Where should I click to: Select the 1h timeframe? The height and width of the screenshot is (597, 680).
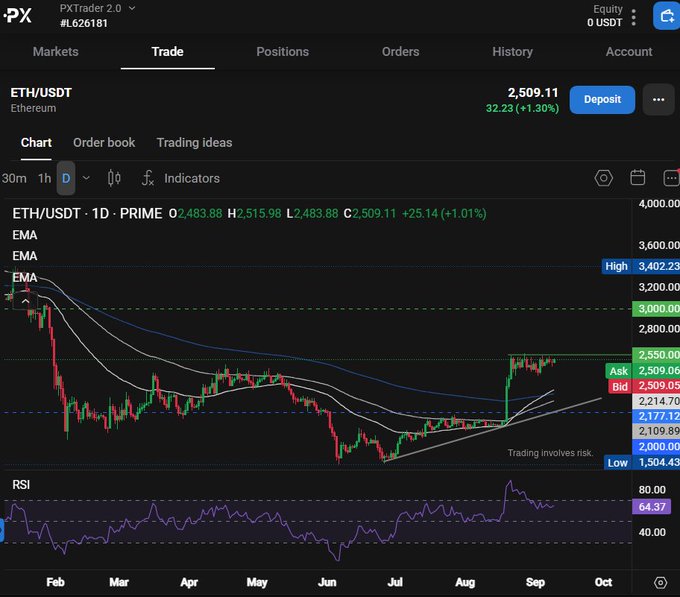tap(44, 178)
